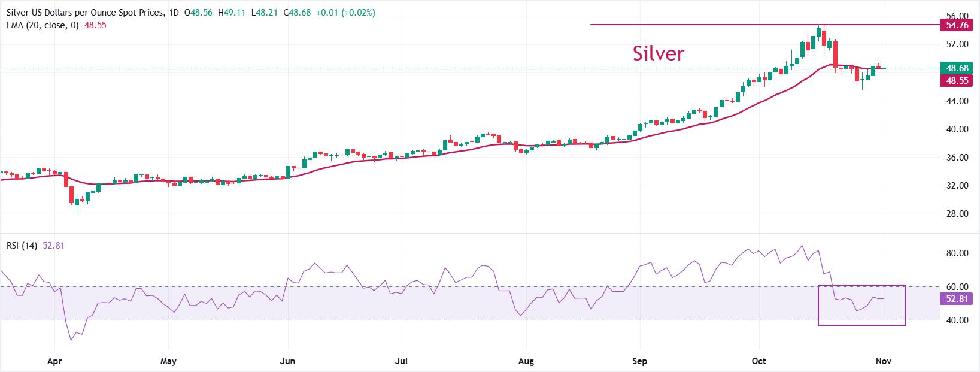This screenshot has height=372, width=980.
Task: Select the pink 'Silver' text annotation
Action: (658, 53)
